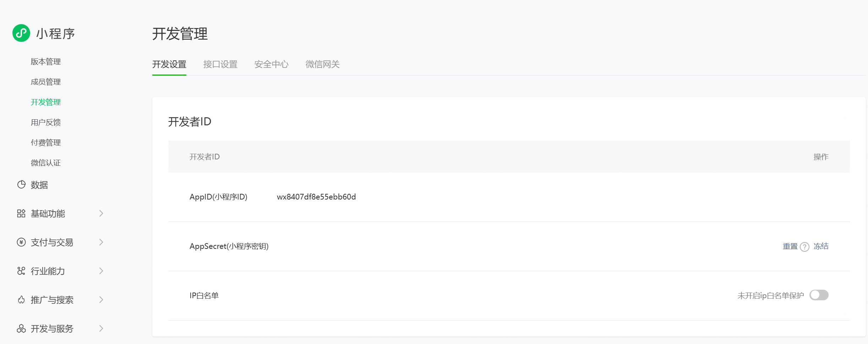Open the 安全中心 tab
Screen dimensions: 868x344
[x=271, y=64]
